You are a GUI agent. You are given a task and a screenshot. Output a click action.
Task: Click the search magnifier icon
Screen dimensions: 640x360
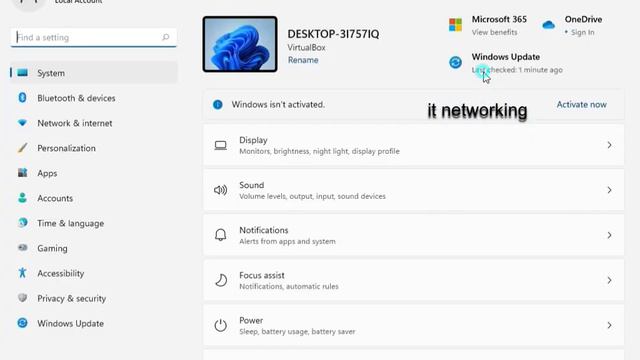[x=165, y=37]
